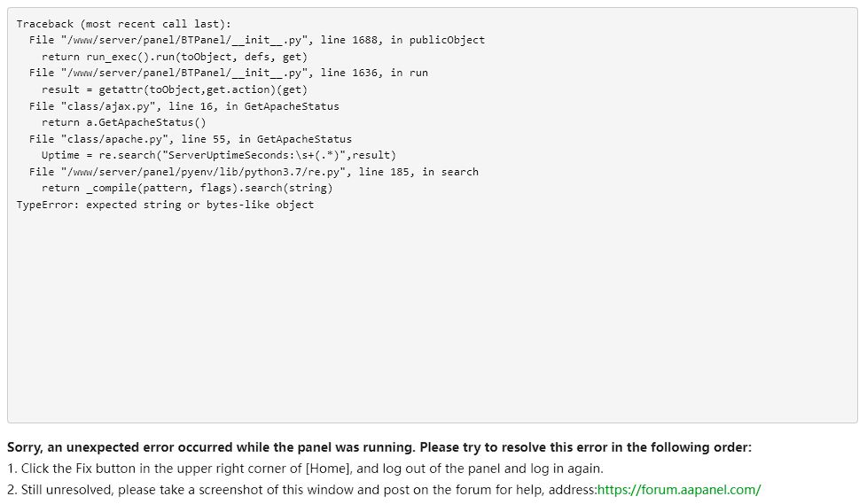Click the python3.7/re.py line 185 entry
Image resolution: width=867 pixels, height=504 pixels.
[254, 172]
